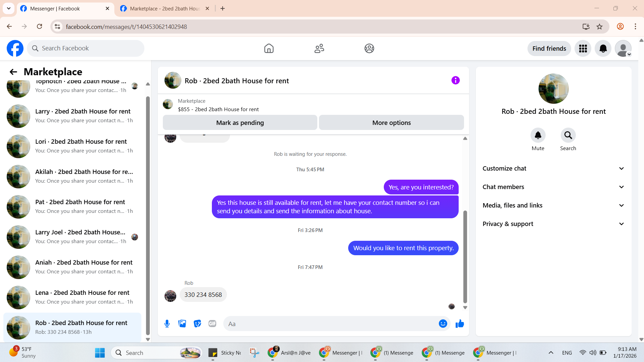
Task: Open a new browser tab
Action: pos(223,9)
